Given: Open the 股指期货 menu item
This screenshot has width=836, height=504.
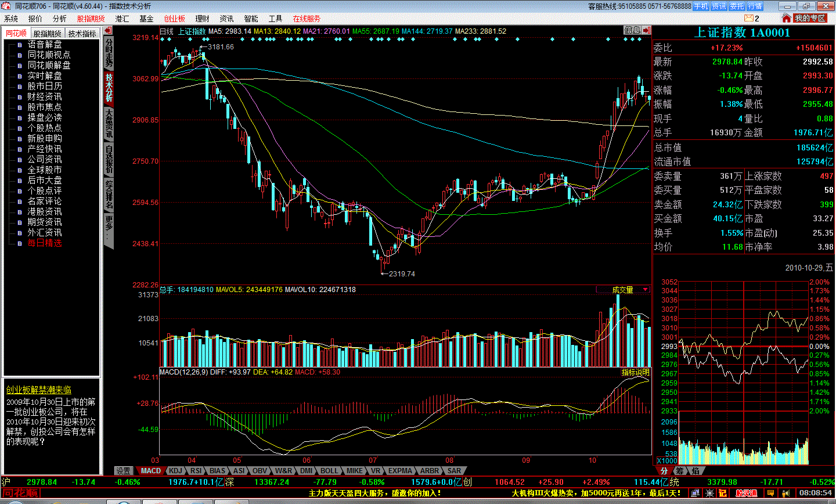Looking at the screenshot, I should click(91, 19).
